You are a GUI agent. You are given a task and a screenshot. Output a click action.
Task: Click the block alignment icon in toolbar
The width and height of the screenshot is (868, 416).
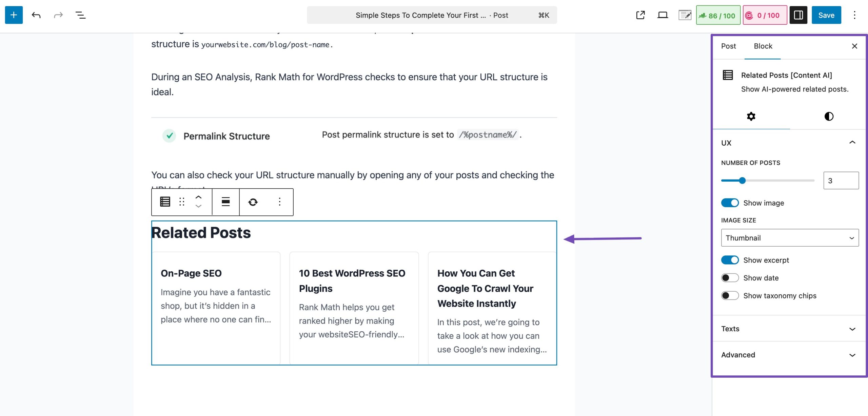point(225,202)
